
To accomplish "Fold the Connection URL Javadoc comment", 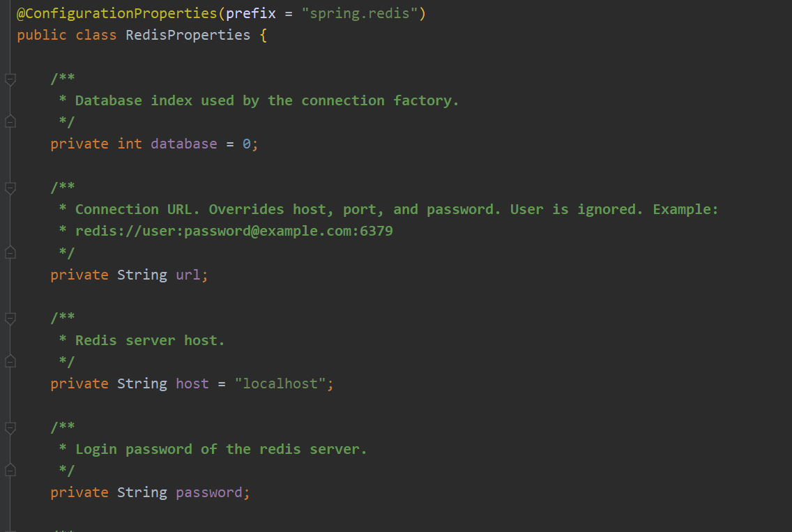I will (10, 188).
